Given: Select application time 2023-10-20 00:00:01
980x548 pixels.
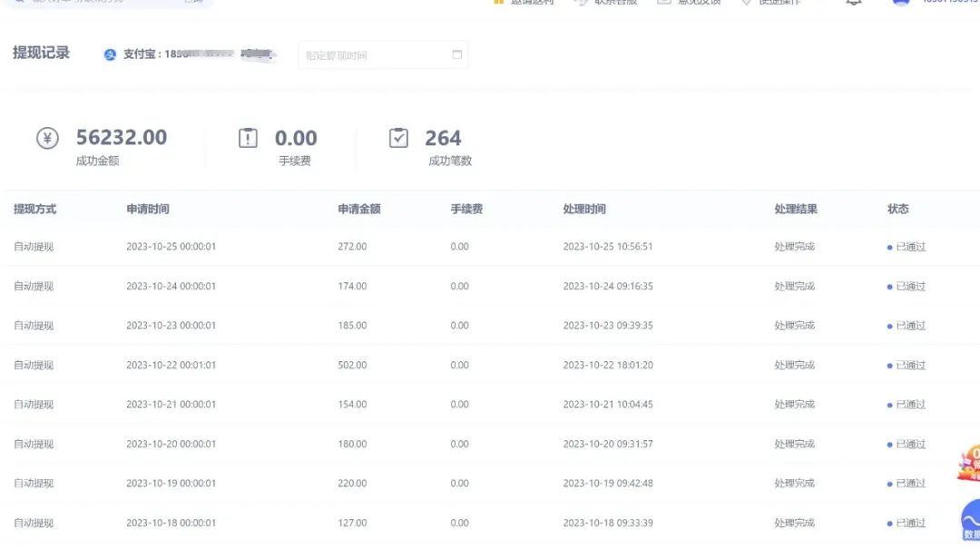Looking at the screenshot, I should point(171,445).
